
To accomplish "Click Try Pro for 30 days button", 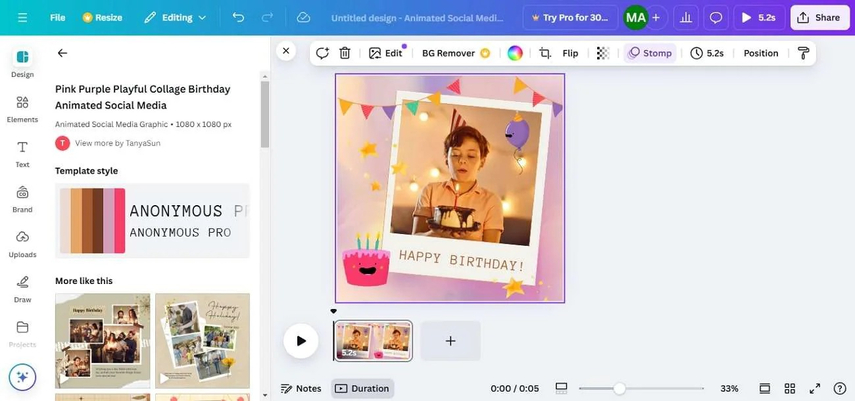I will (570, 17).
